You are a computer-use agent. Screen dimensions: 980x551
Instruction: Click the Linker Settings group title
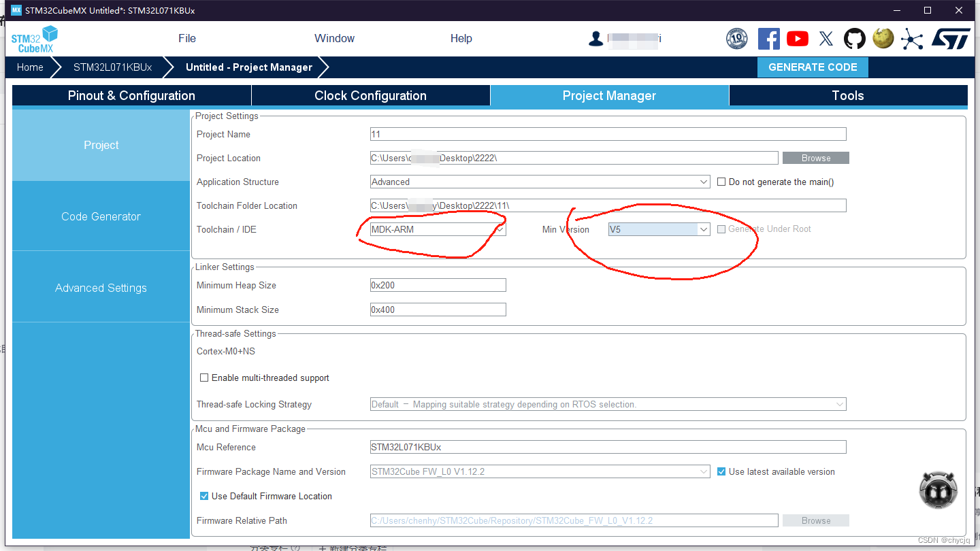point(225,267)
